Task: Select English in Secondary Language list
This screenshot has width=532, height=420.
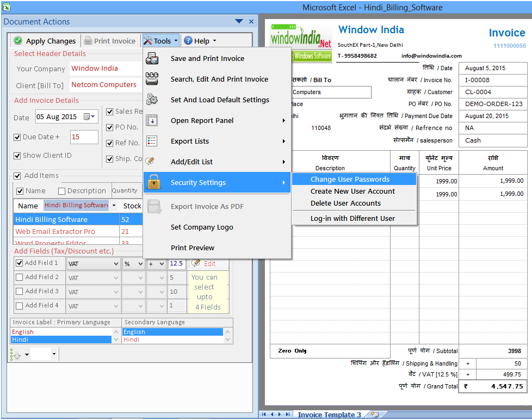Action: coord(172,332)
